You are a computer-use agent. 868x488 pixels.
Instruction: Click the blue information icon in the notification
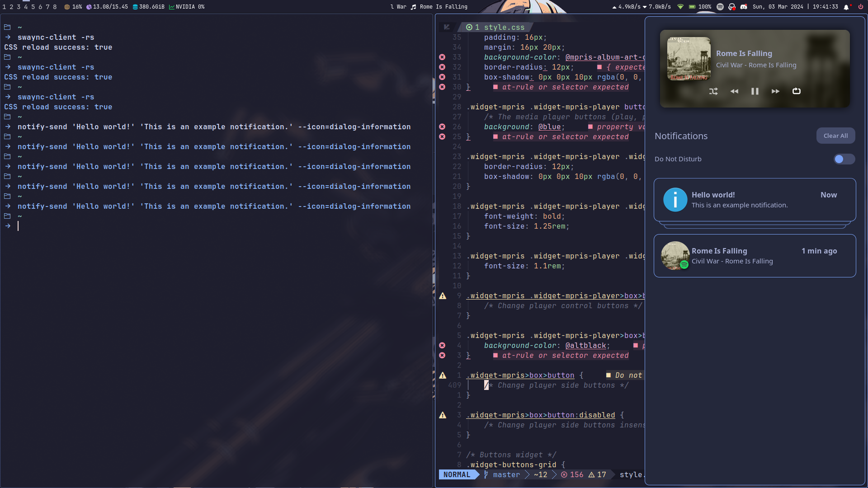tap(675, 200)
